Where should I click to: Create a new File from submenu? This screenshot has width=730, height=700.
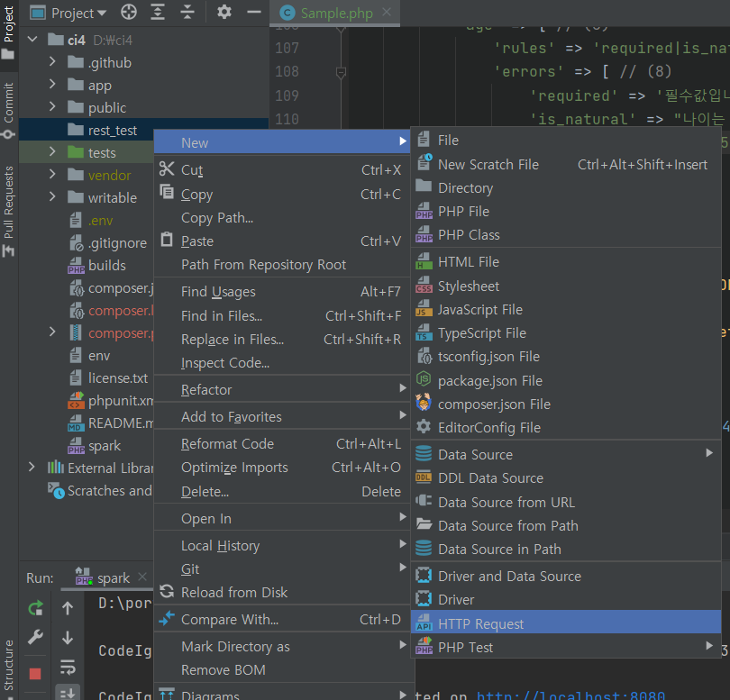tap(566, 141)
